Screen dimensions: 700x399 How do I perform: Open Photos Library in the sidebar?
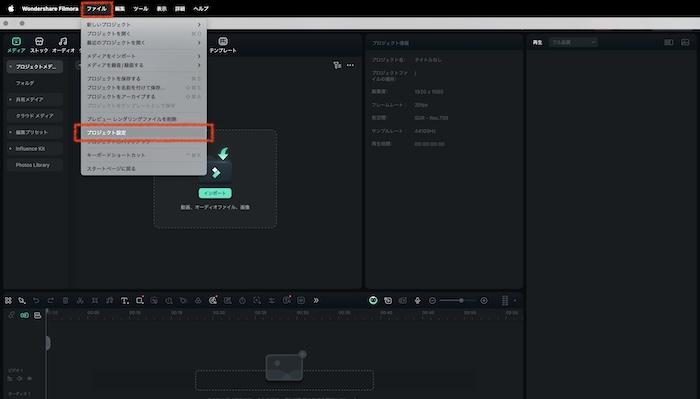pyautogui.click(x=33, y=165)
